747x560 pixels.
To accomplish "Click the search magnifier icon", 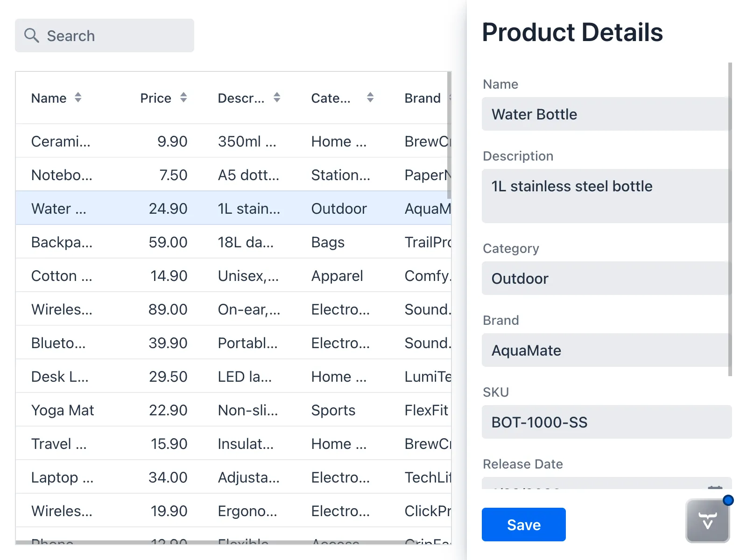I will click(x=31, y=35).
